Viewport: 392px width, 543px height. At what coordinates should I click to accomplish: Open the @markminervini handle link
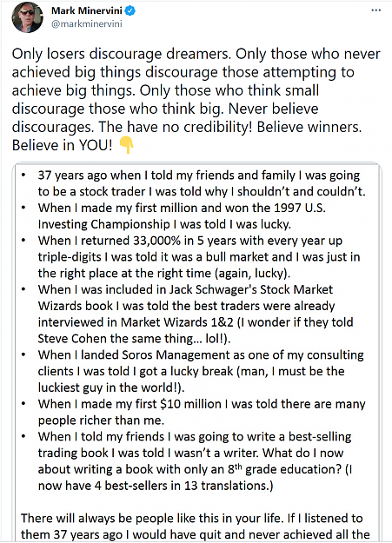(86, 24)
